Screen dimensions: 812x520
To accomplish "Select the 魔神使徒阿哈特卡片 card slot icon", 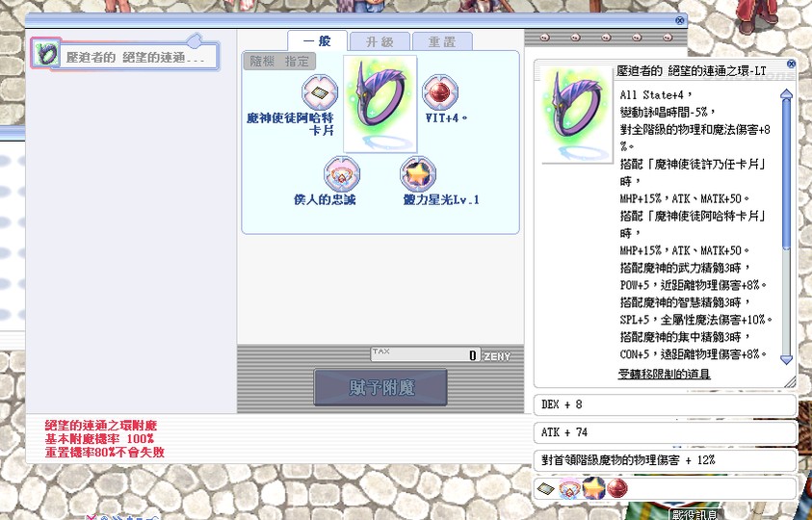I will tap(319, 93).
